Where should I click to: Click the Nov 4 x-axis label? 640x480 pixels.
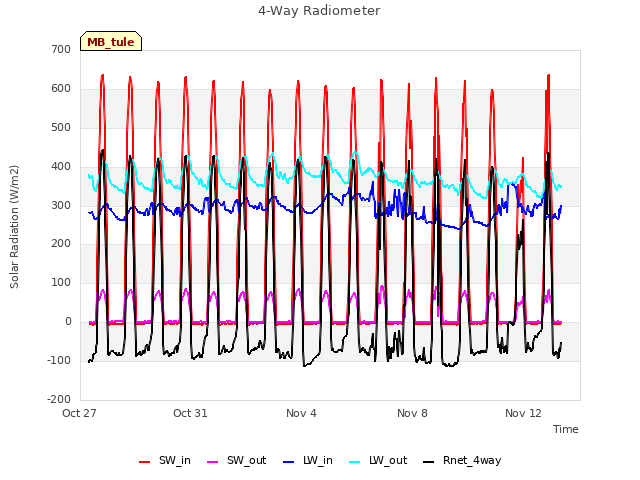[x=301, y=413]
